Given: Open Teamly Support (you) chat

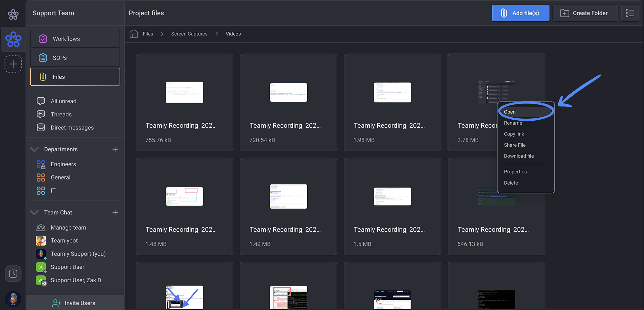Looking at the screenshot, I should tap(78, 254).
